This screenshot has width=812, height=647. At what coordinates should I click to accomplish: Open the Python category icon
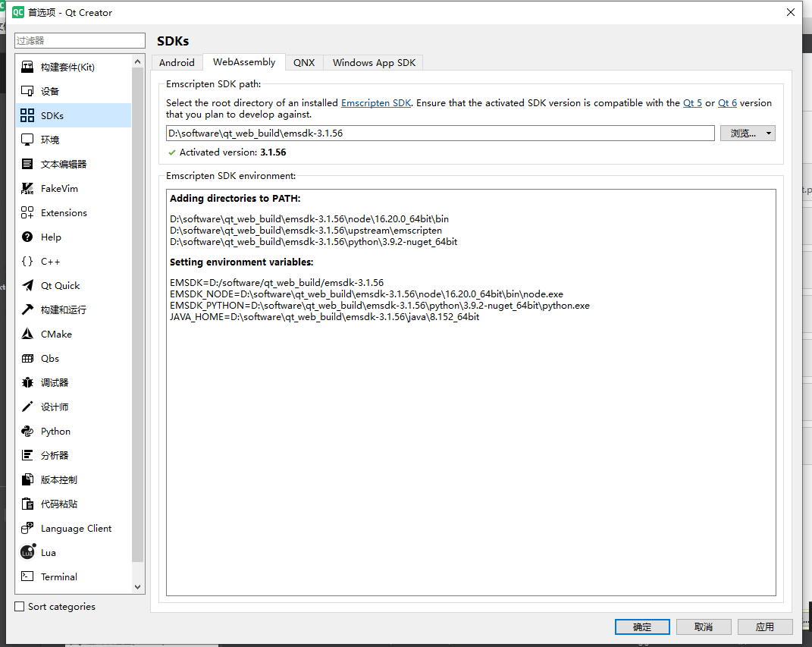tap(27, 431)
